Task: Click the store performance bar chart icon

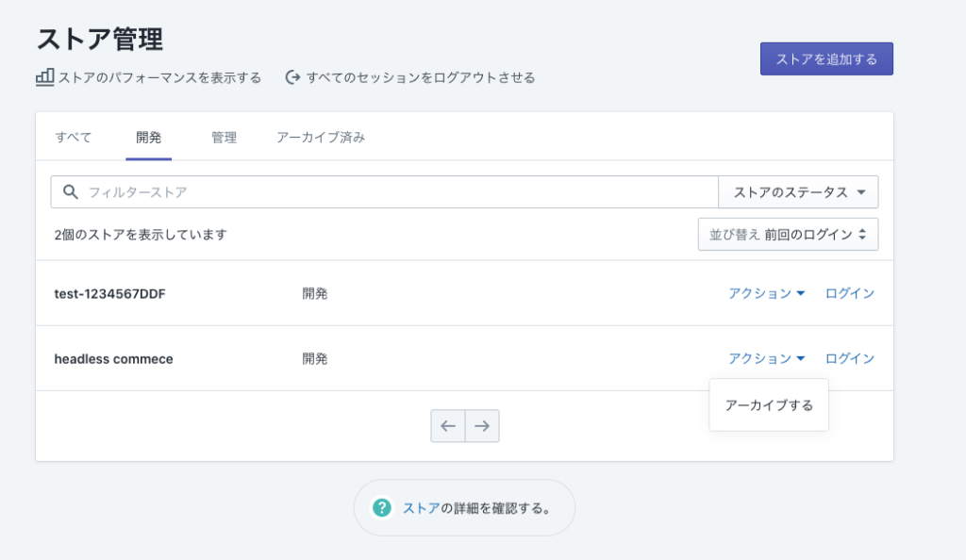Action: pos(44,77)
